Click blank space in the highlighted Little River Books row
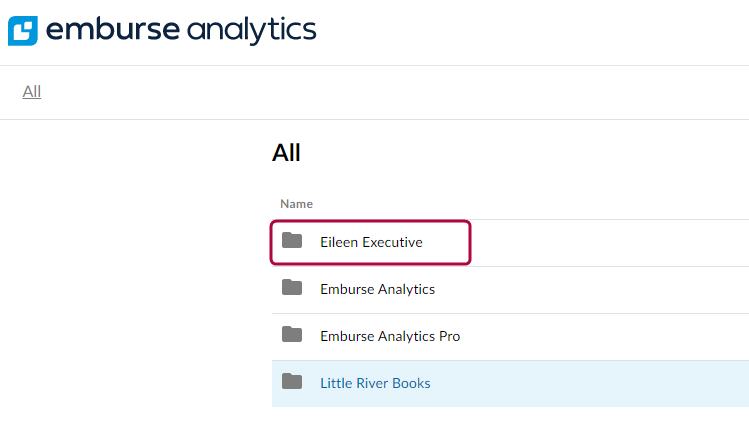This screenshot has height=436, width=749. pyautogui.click(x=589, y=383)
